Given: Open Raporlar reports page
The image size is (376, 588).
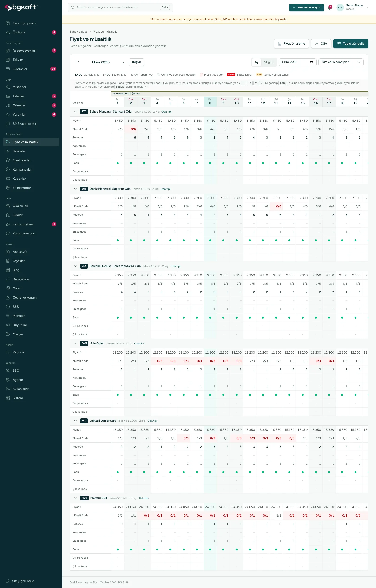Looking at the screenshot, I should pyautogui.click(x=31, y=352).
